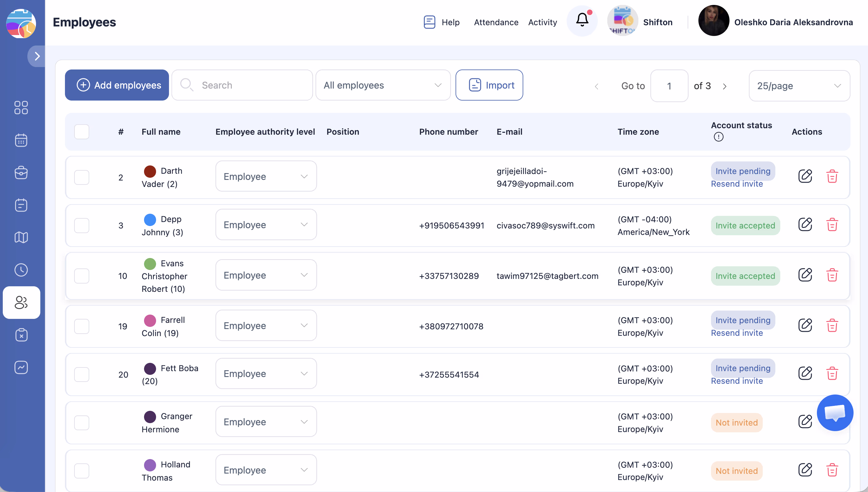Click edit icon for Darth Vader row
Screen dimensions: 868x492
(805, 176)
